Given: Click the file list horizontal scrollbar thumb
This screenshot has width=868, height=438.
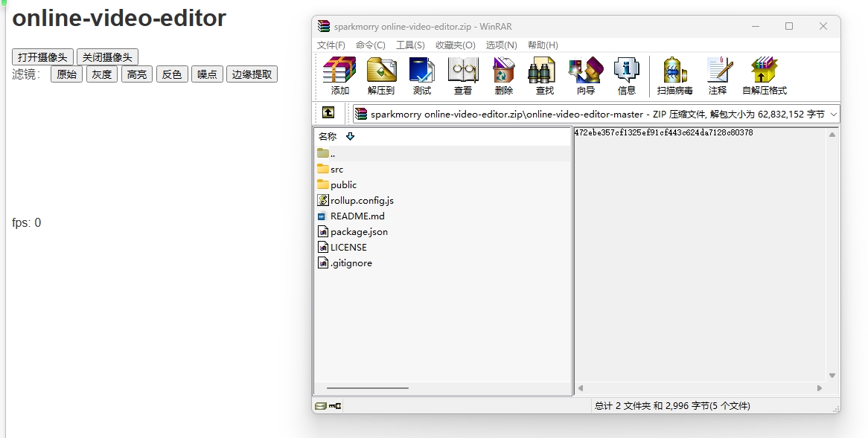Looking at the screenshot, I should coord(368,388).
